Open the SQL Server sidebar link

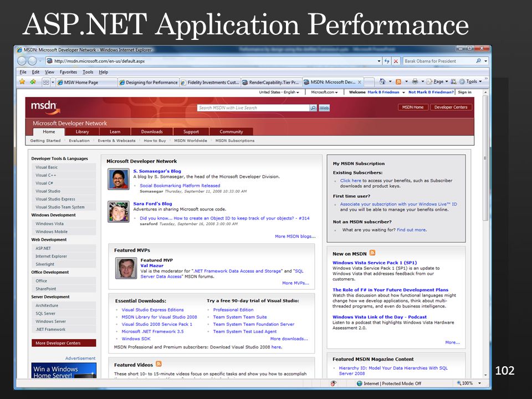click(45, 314)
